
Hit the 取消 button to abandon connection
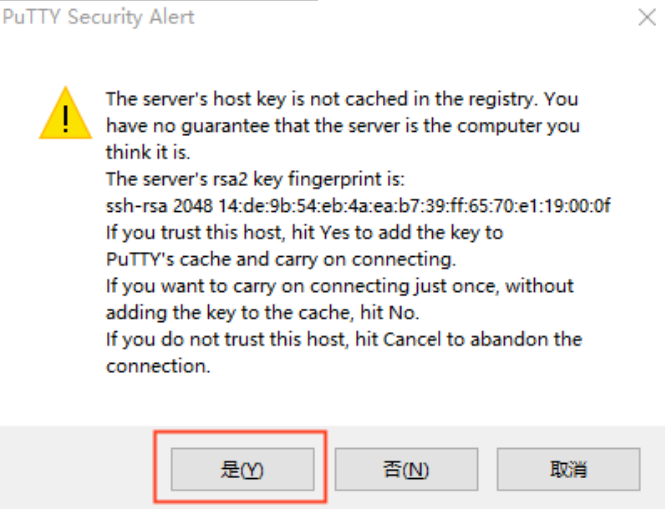[567, 468]
